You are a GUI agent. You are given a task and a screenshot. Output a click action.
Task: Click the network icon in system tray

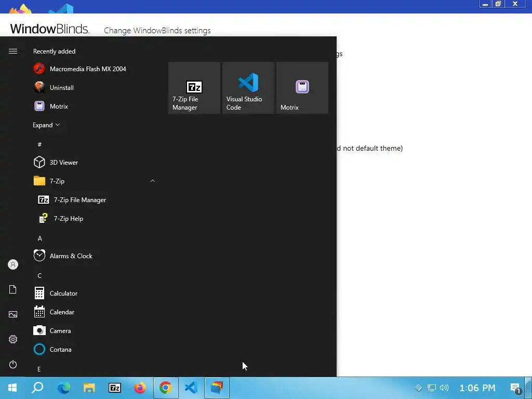point(432,388)
